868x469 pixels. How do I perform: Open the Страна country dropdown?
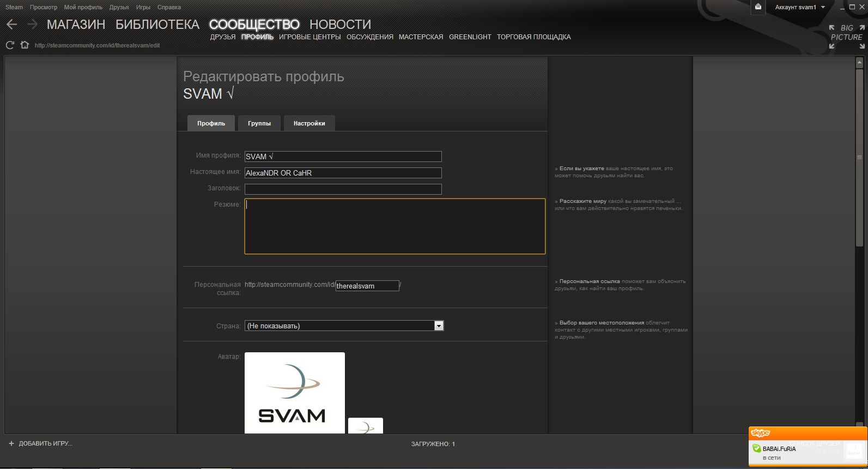coord(344,326)
